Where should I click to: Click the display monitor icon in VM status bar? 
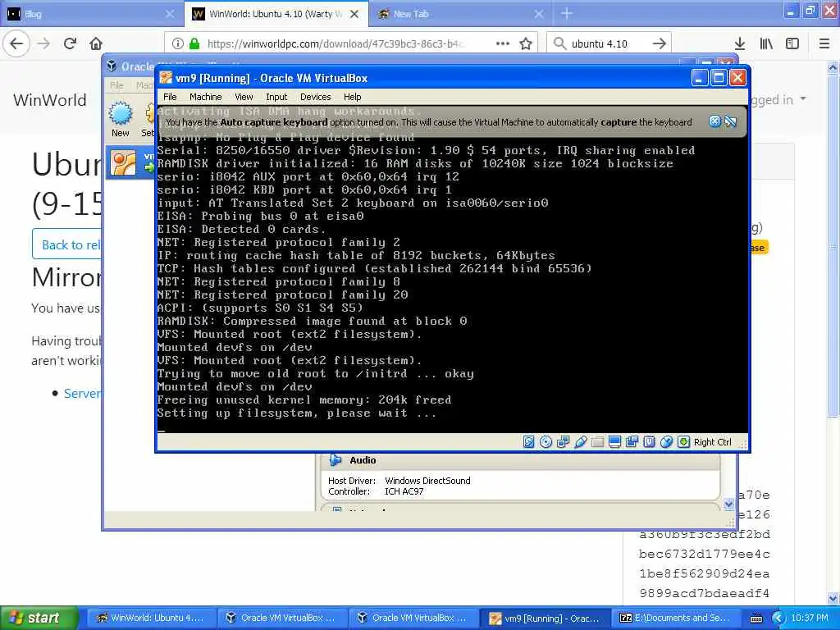click(x=614, y=442)
